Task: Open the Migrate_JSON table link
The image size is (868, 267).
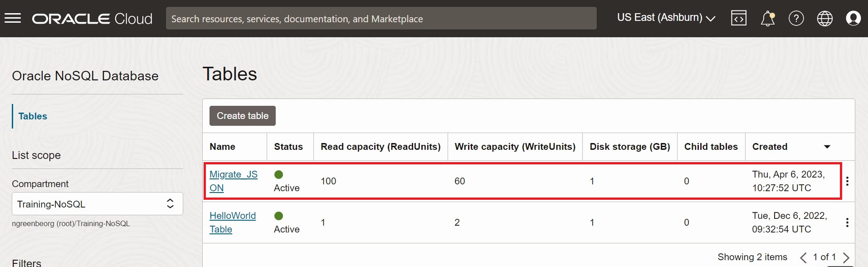Action: tap(234, 181)
